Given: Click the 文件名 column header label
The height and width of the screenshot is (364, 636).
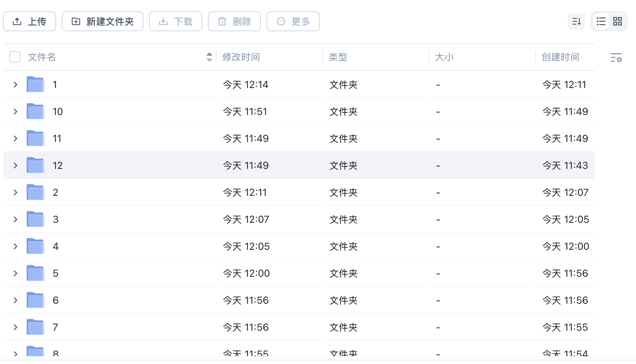Looking at the screenshot, I should (x=42, y=57).
